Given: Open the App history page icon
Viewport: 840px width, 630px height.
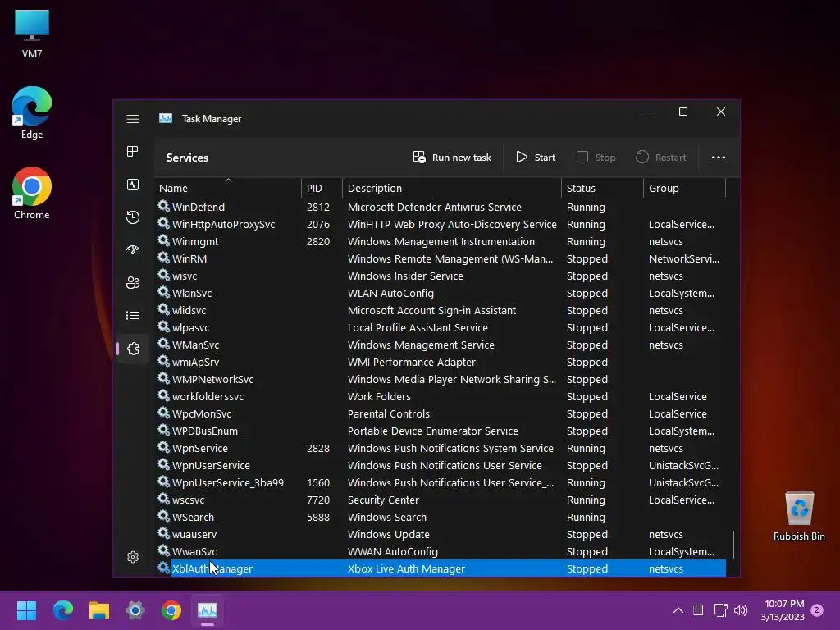Looking at the screenshot, I should point(133,217).
